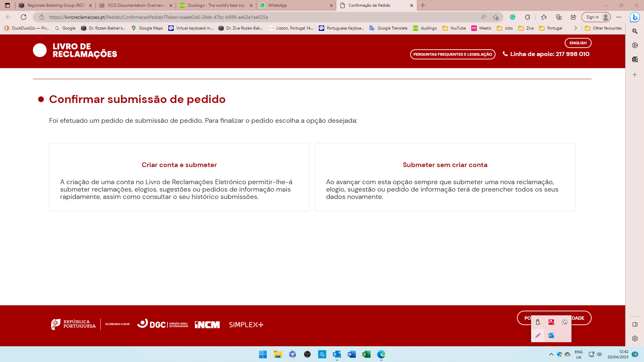Open the ENG UK language switcher
The image size is (644, 362).
[x=578, y=354]
